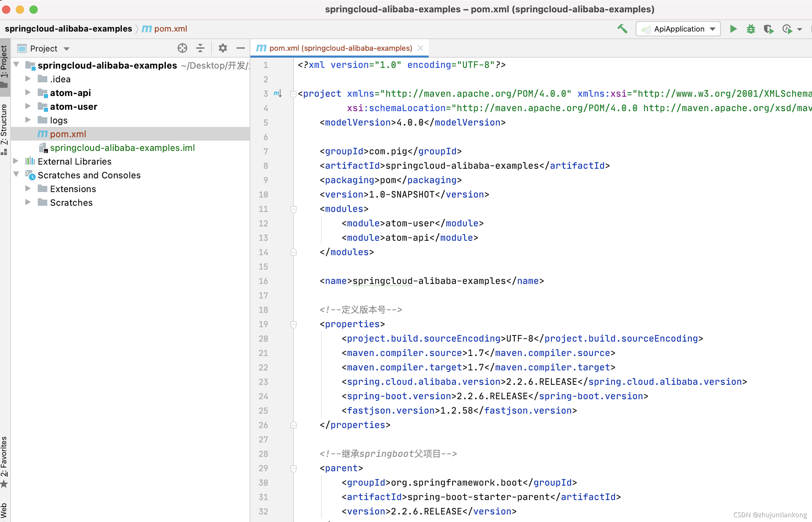812x522 pixels.
Task: Click the name springcloud-alibaba-examples line in editor
Action: 432,281
